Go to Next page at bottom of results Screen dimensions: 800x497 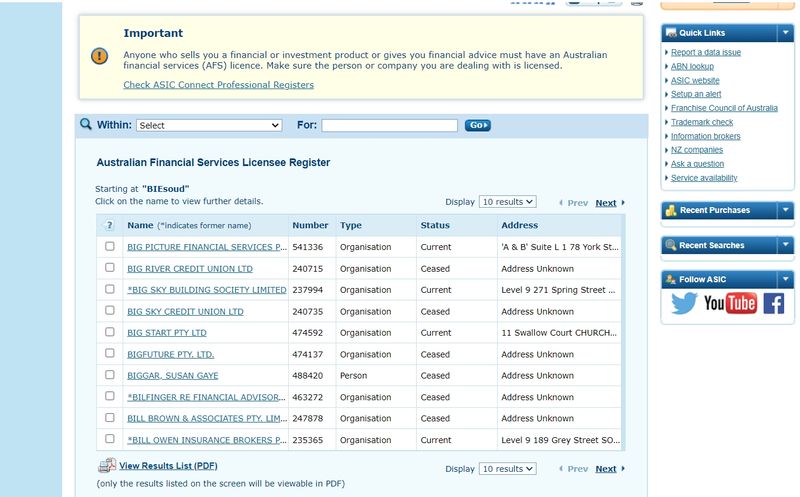tap(606, 468)
